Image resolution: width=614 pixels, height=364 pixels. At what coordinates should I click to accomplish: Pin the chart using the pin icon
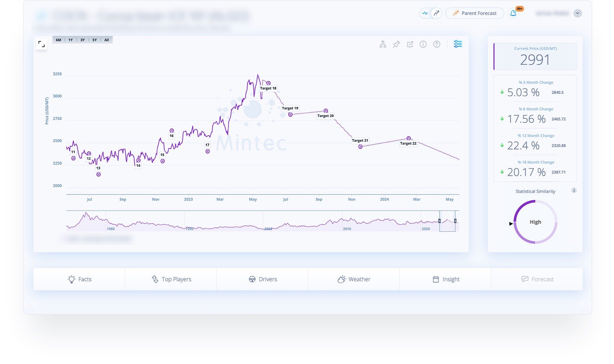396,44
